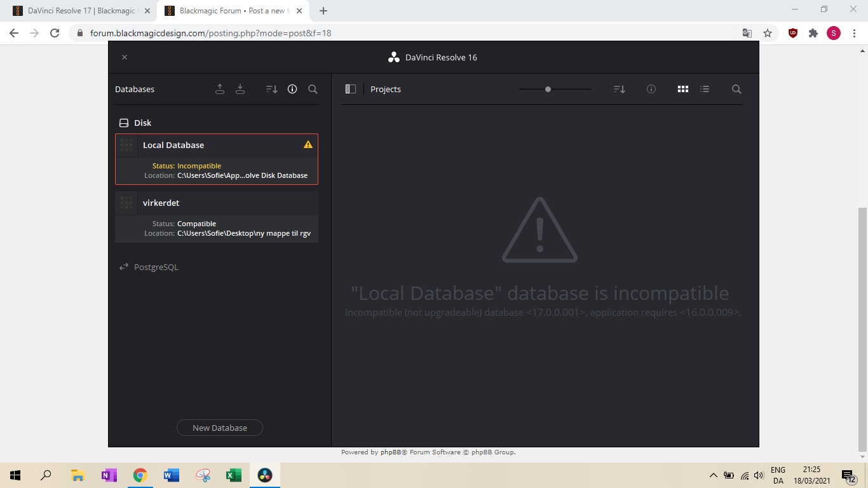Open the uBlock Origin extension
The height and width of the screenshot is (488, 868).
click(793, 33)
